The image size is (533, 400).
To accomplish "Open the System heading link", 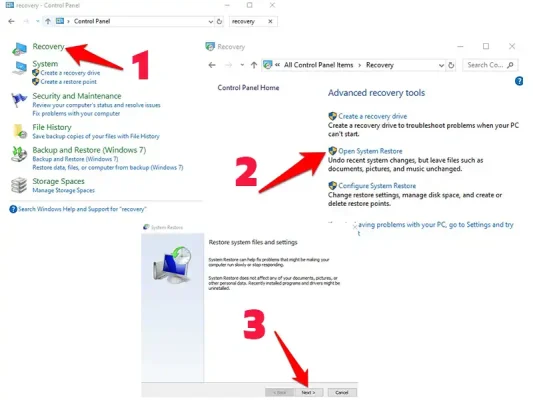I will (45, 64).
